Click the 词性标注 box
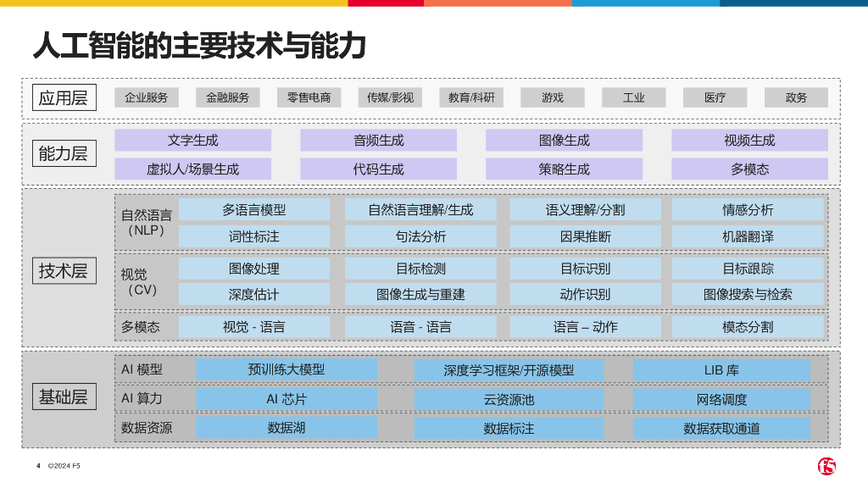The image size is (868, 488). click(254, 237)
